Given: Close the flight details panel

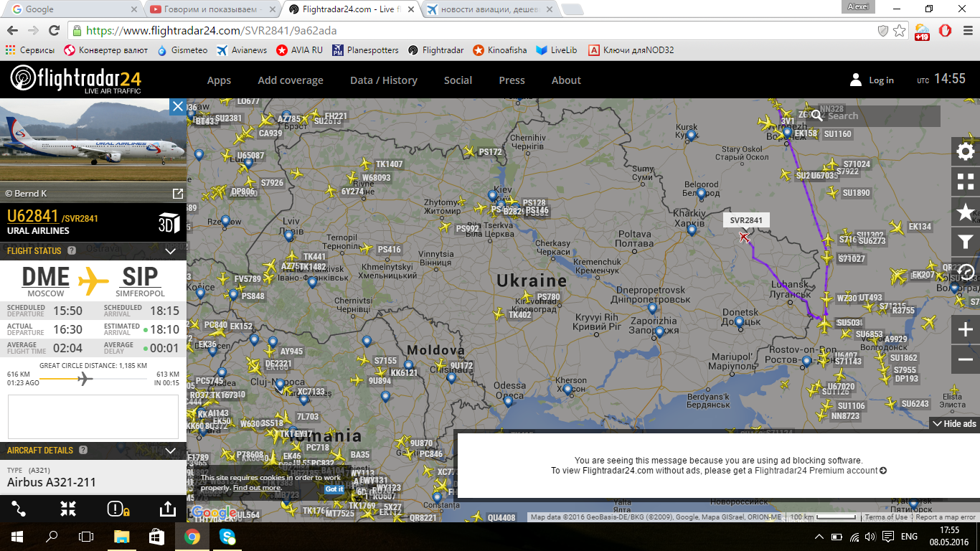Looking at the screenshot, I should point(177,107).
